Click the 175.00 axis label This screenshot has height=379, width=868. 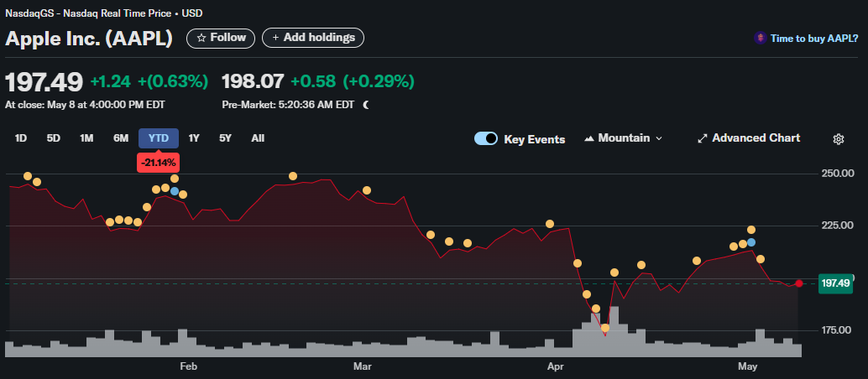click(837, 330)
